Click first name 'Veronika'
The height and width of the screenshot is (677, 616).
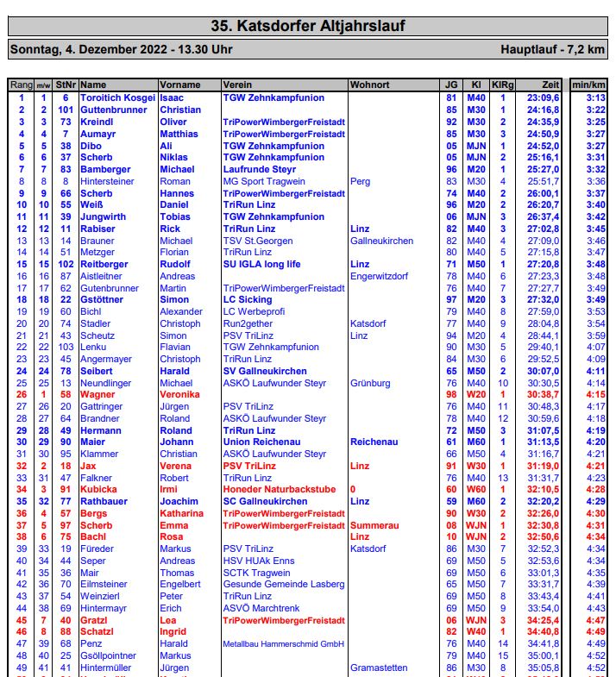179,395
